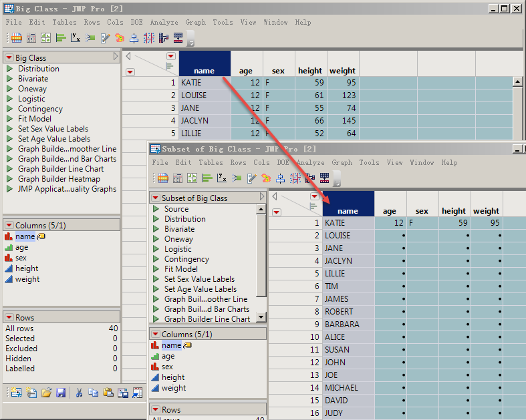Open the Analyze menu in Big Class window

(164, 22)
